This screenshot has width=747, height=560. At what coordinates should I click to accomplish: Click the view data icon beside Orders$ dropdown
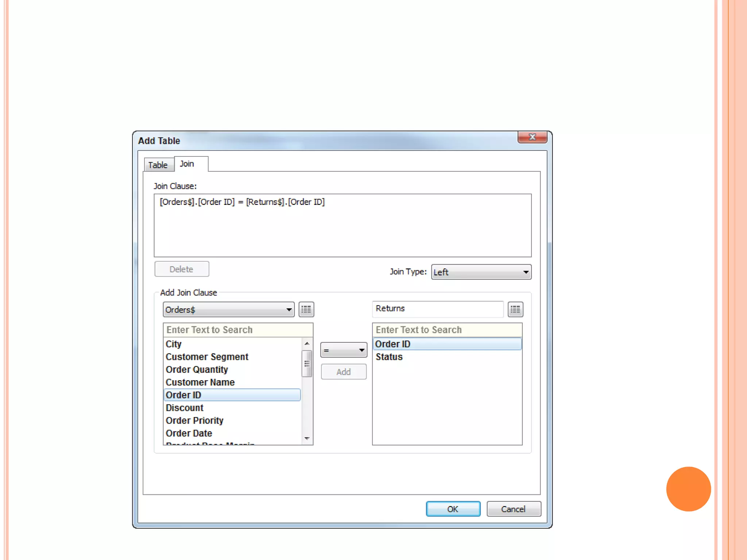point(306,310)
